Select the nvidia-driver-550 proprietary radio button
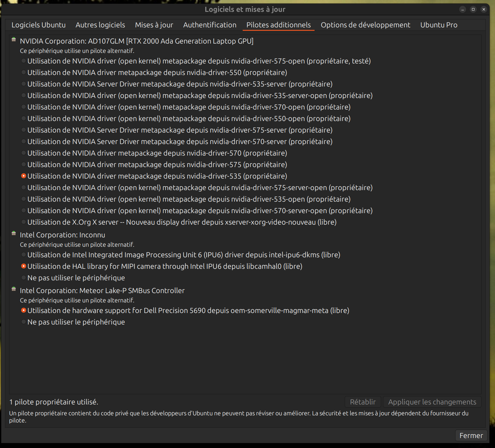The height and width of the screenshot is (448, 495). 24,72
